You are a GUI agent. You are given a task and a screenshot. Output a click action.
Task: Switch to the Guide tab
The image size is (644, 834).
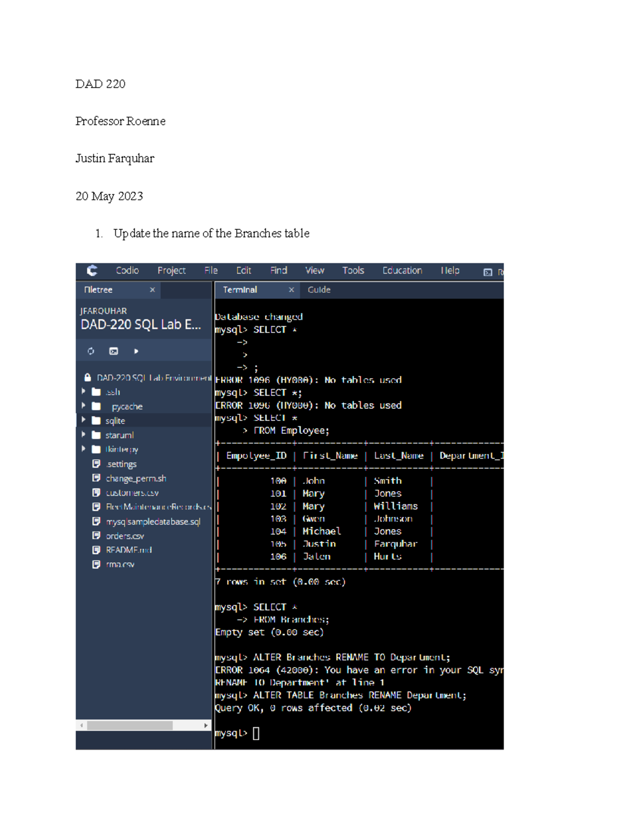coord(319,289)
